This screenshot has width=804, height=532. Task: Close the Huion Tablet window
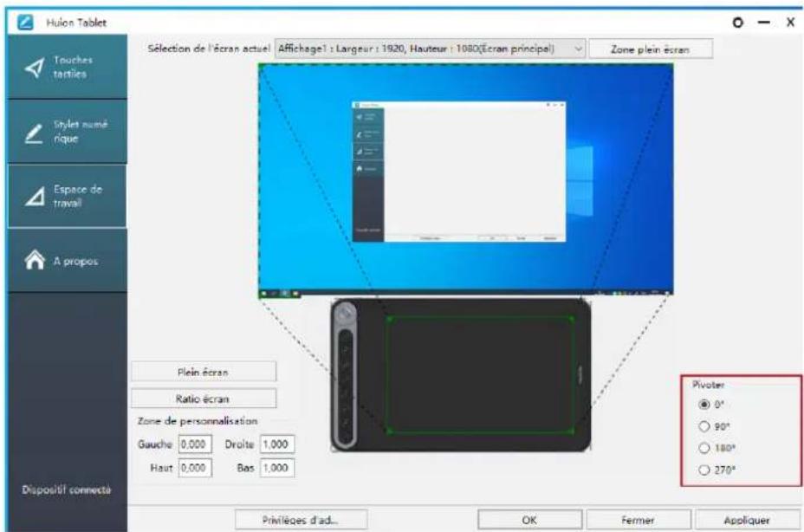[790, 23]
